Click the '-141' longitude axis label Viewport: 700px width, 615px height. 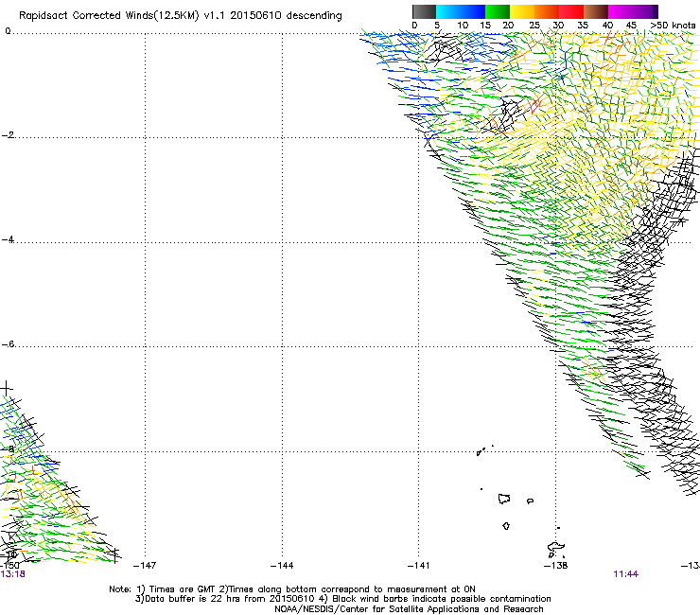pos(419,566)
